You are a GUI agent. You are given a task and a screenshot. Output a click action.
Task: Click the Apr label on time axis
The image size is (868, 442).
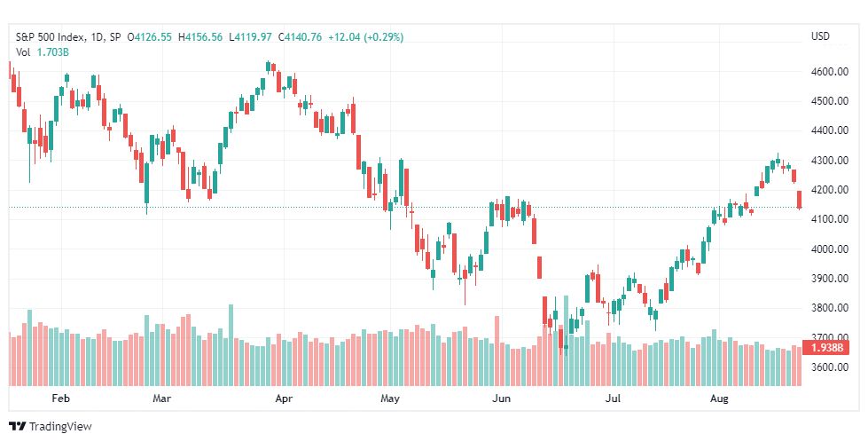point(284,399)
